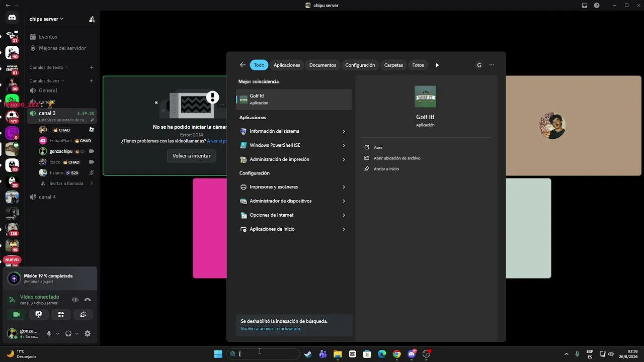This screenshot has height=362, width=644.
Task: Open the G account button in search
Action: (479, 65)
